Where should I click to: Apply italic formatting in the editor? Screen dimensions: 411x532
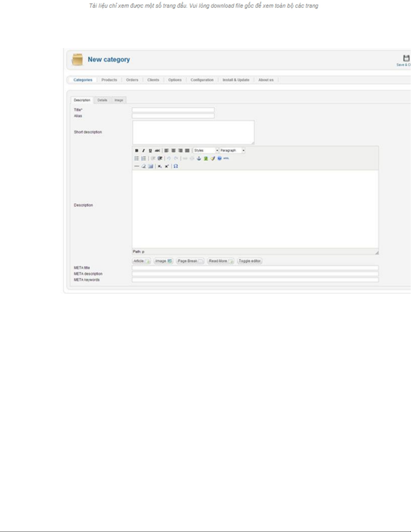(x=143, y=151)
